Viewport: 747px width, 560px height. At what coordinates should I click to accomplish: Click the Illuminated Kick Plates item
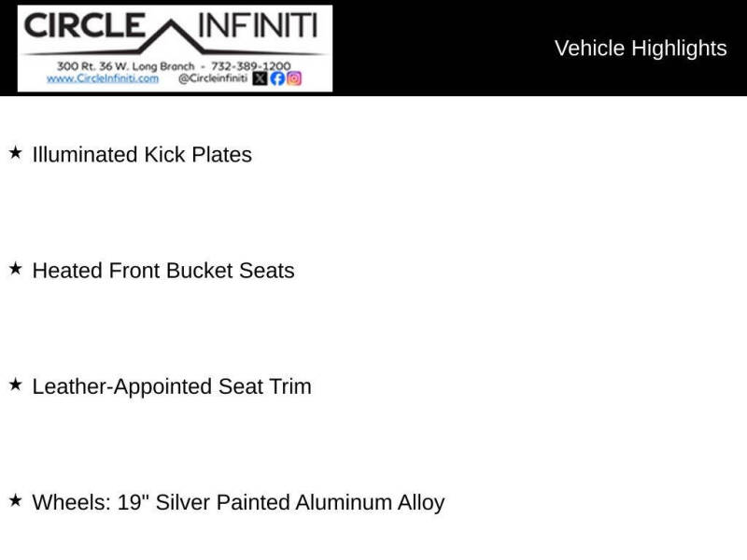point(142,155)
